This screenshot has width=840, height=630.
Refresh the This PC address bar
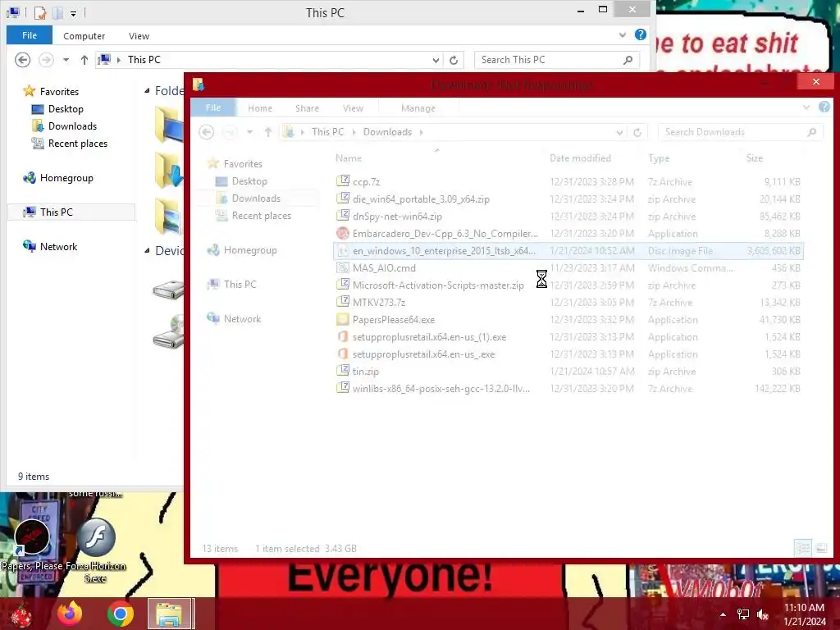click(x=454, y=60)
